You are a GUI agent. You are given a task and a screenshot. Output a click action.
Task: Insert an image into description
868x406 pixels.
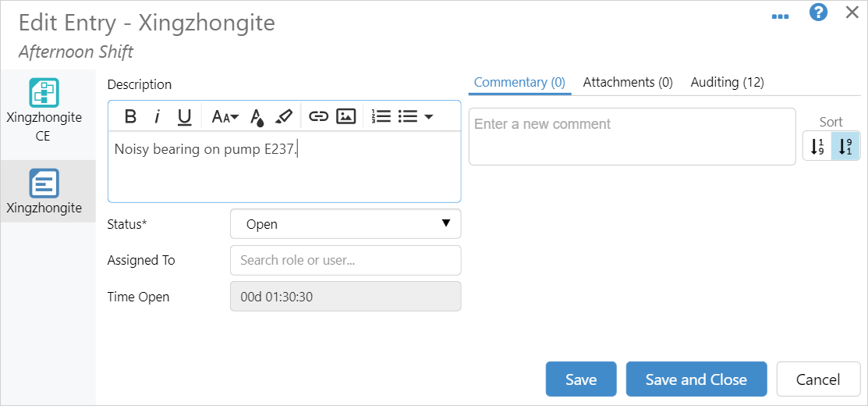tap(345, 116)
